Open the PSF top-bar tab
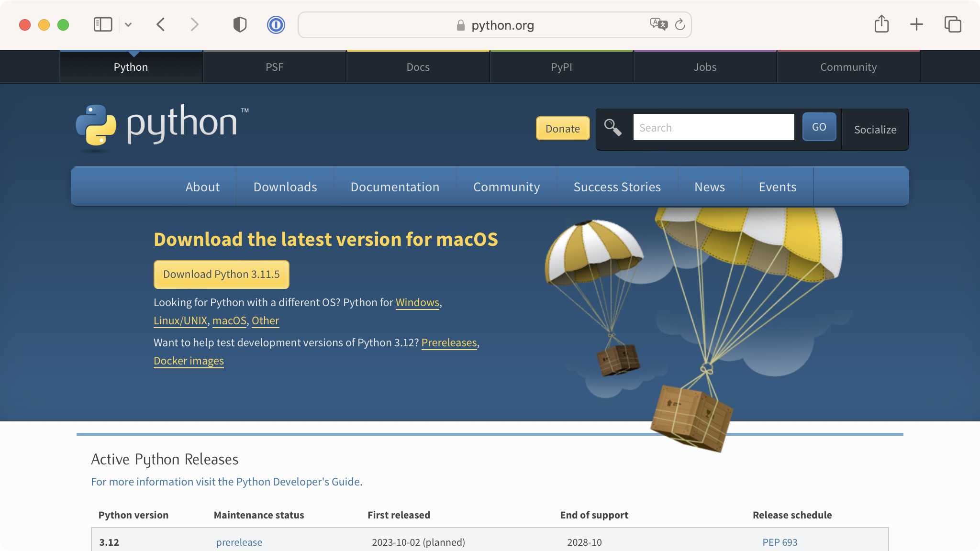 [275, 67]
